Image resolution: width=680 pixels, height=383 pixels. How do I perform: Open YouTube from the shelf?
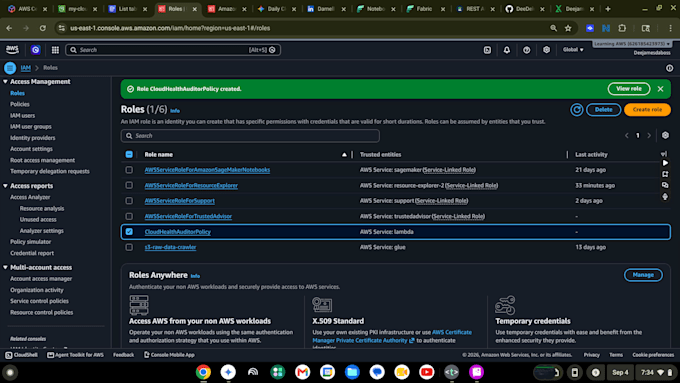coord(427,372)
